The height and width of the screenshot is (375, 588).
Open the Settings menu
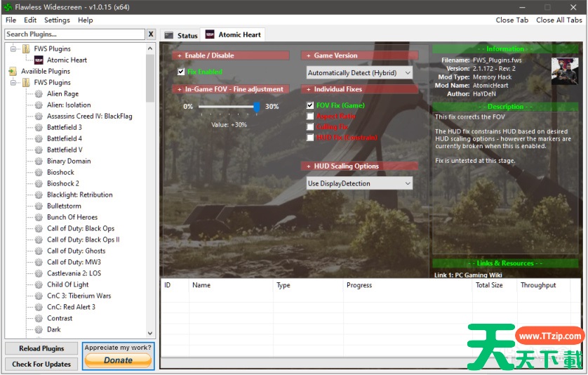57,20
